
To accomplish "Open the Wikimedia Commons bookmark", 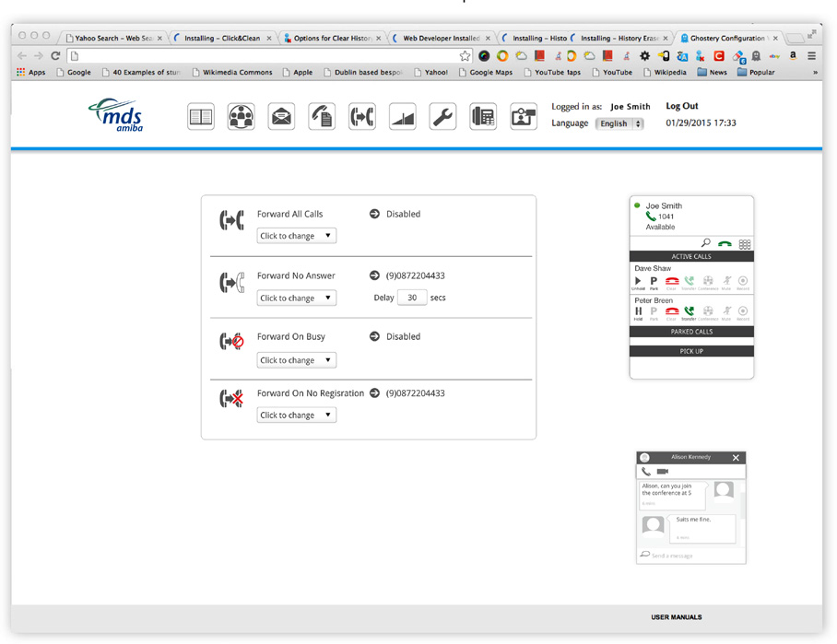I will tap(232, 72).
